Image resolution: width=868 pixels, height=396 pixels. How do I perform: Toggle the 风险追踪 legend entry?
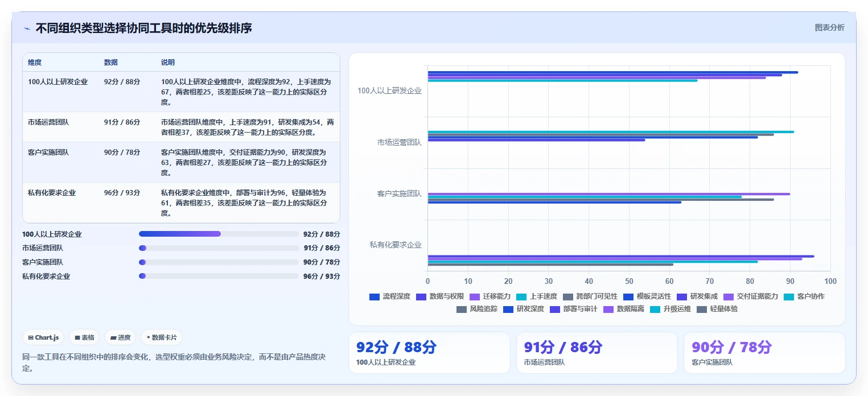pos(477,309)
